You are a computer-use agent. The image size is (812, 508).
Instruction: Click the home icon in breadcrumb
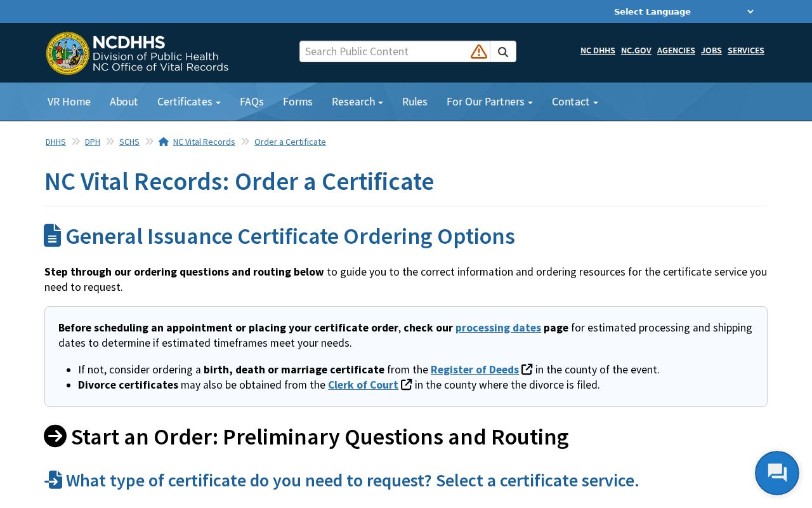coord(164,142)
